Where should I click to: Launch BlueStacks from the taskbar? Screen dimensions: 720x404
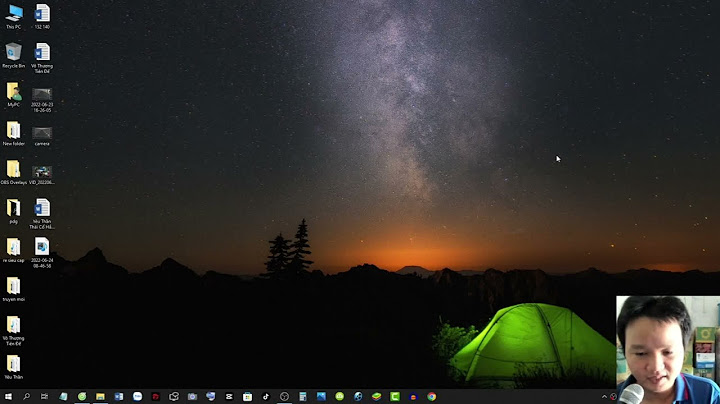(377, 397)
